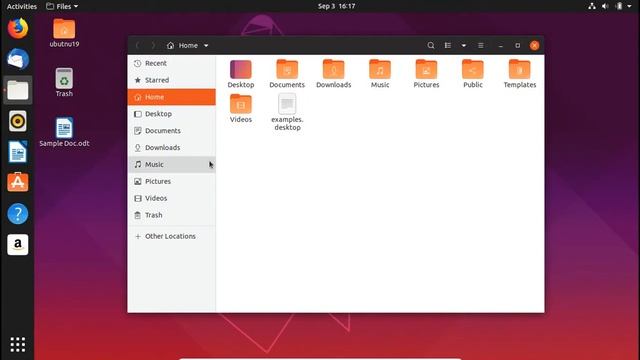The image size is (640, 360).
Task: Click the volume icon in top bar
Action: point(605,6)
